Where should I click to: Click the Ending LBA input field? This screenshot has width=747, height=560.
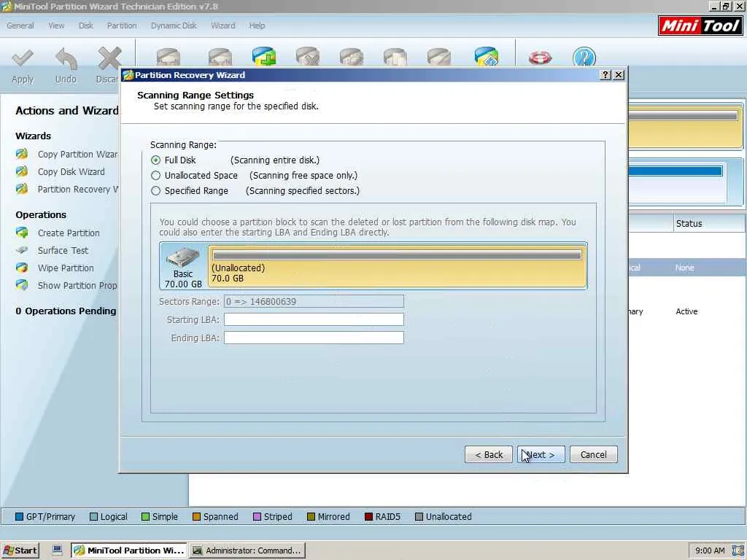tap(314, 338)
